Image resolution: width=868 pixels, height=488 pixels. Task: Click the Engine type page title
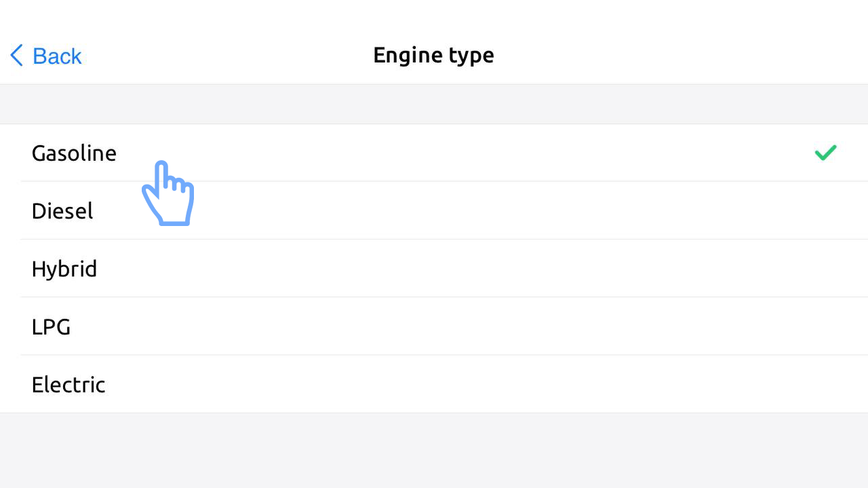(433, 55)
